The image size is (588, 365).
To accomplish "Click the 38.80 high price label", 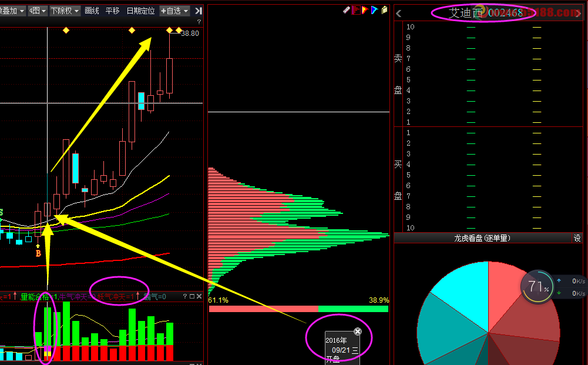I will 190,34.
